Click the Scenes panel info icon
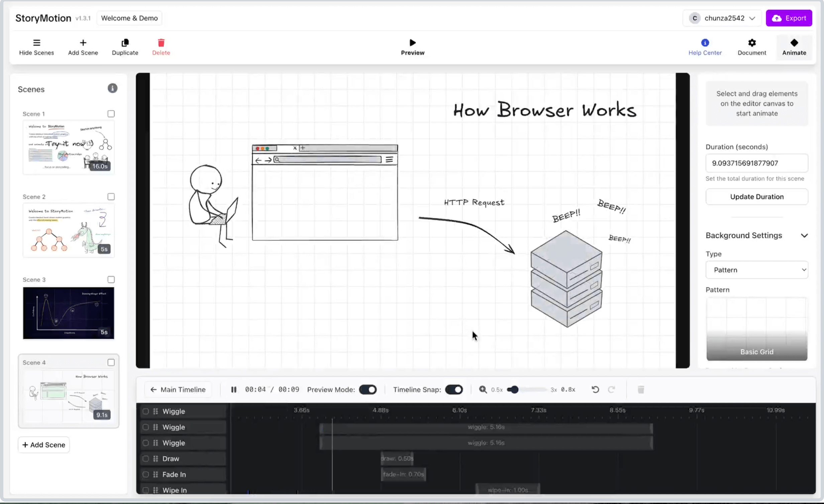The height and width of the screenshot is (504, 824). pos(112,88)
